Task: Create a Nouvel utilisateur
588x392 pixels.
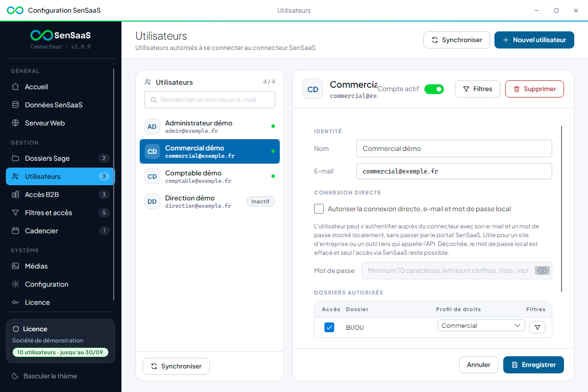Action: coord(534,40)
